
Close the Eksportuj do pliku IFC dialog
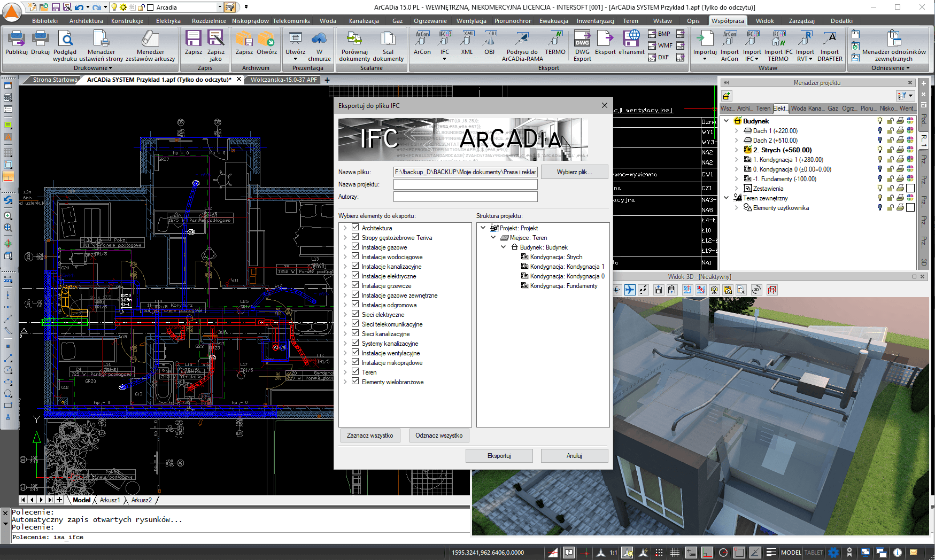pos(605,105)
